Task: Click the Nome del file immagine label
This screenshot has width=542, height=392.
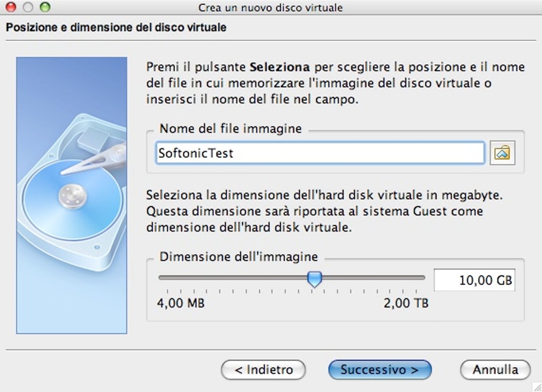Action: coord(231,129)
